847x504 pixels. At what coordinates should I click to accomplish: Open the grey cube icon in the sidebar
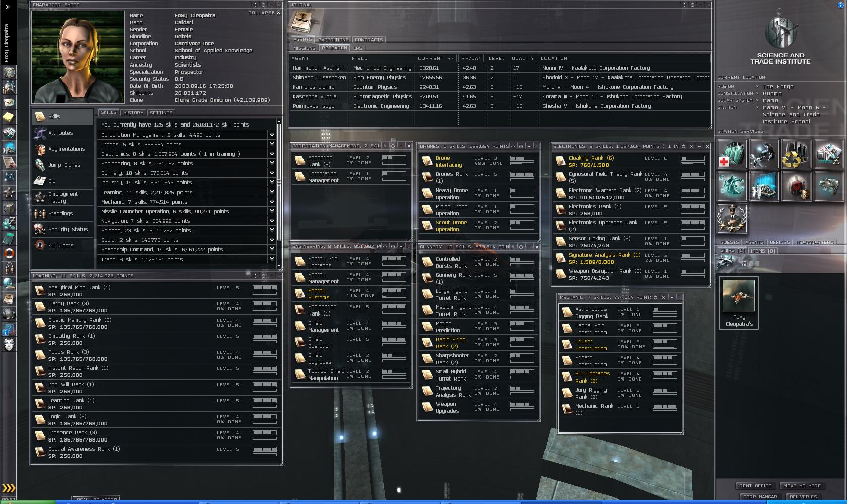point(9,208)
